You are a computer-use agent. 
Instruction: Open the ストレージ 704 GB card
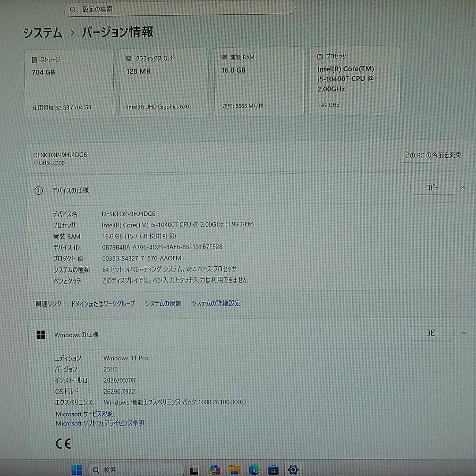click(69, 84)
